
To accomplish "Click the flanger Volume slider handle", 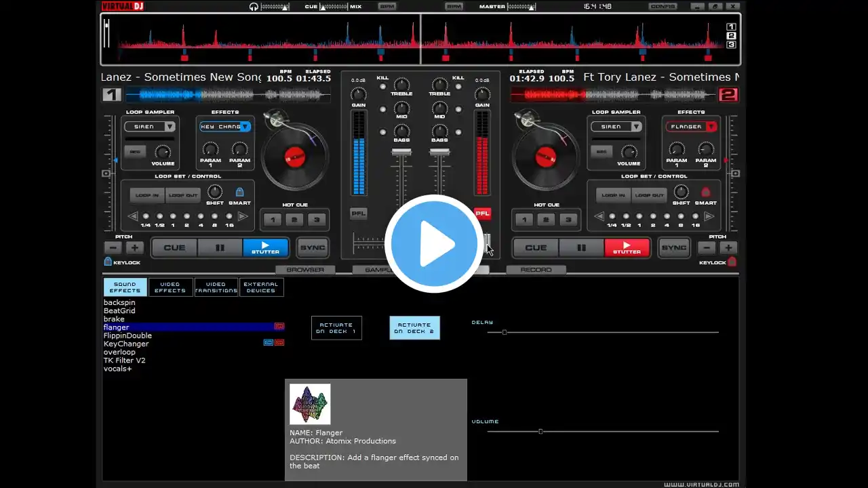I will (x=540, y=431).
